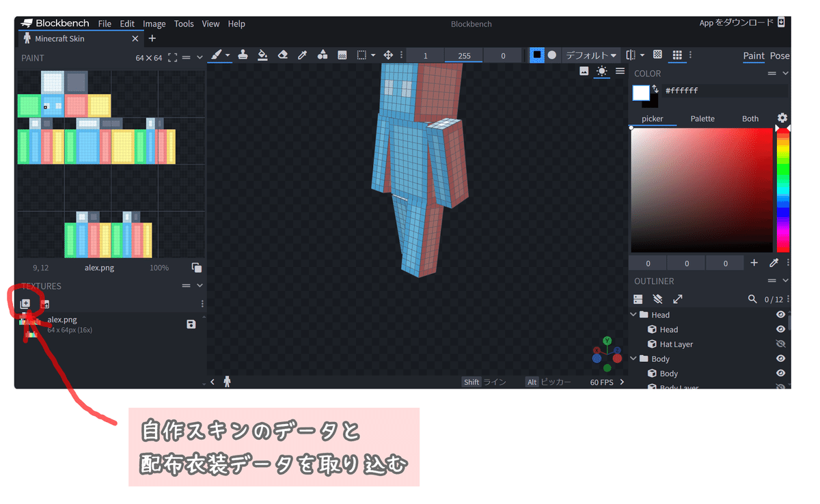Image resolution: width=820 pixels, height=504 pixels.
Task: Open the paint toolbar overflow three-dot menu
Action: [690, 55]
